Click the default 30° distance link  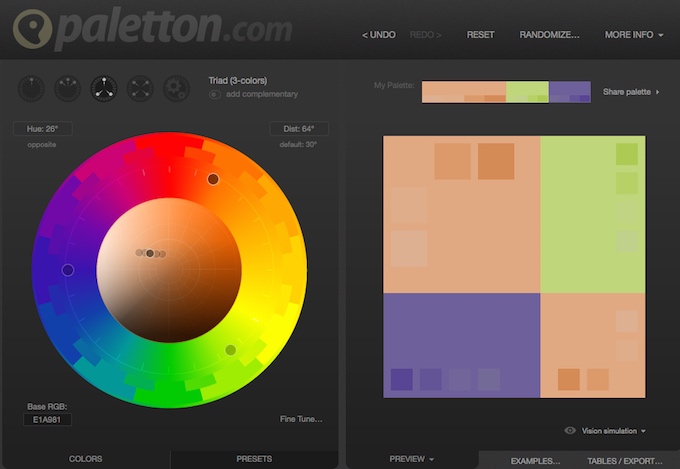point(298,144)
